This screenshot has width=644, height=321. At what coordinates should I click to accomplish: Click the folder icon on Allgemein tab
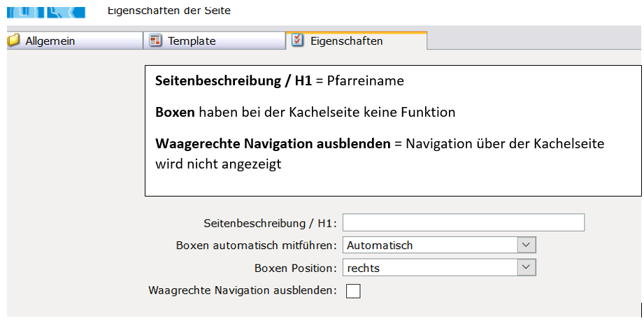coord(13,41)
